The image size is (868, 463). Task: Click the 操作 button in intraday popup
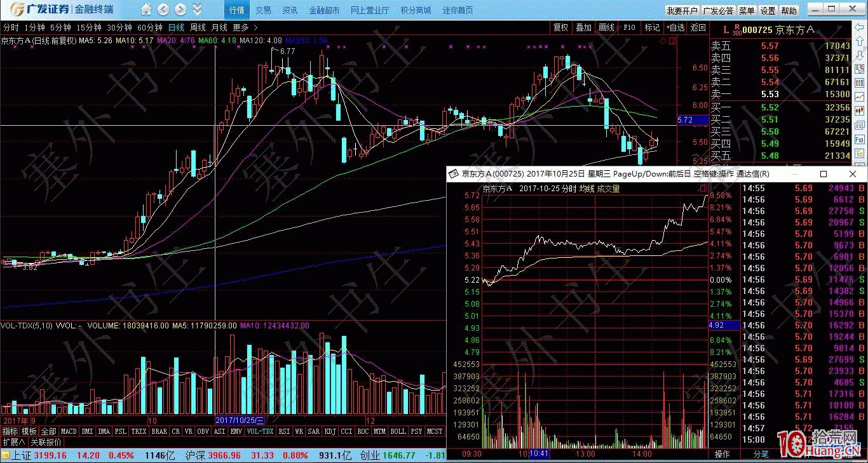pyautogui.click(x=722, y=454)
